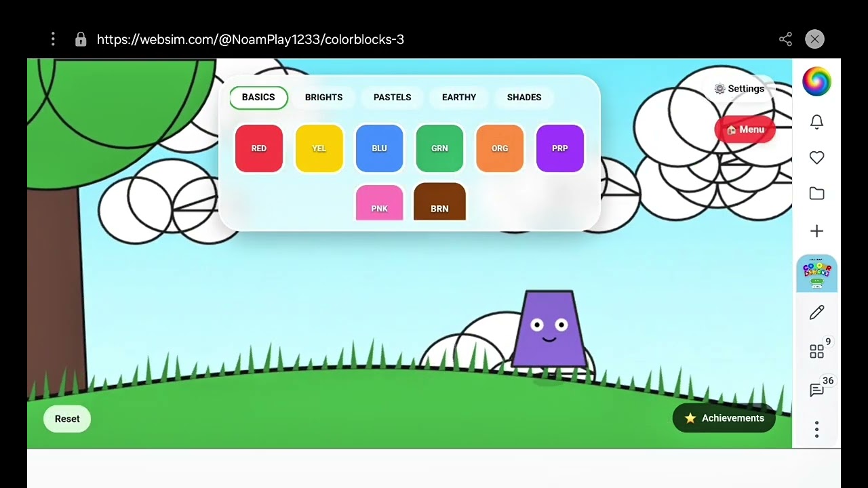Click the gear icon next to Settings
Viewport: 868px width, 488px height.
719,89
